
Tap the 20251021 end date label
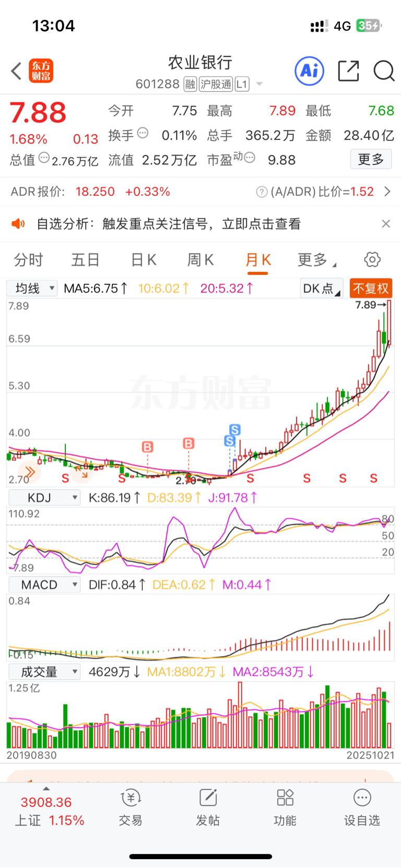[370, 755]
